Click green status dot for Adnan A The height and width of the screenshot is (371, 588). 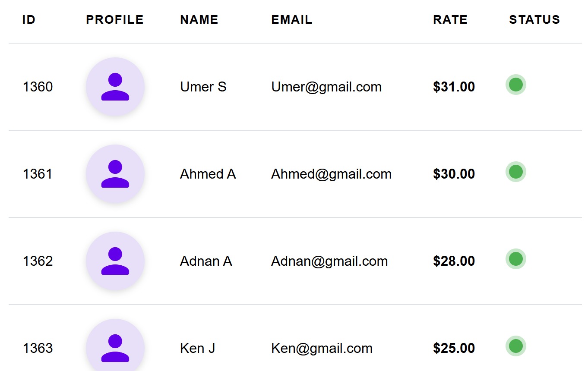tap(515, 259)
